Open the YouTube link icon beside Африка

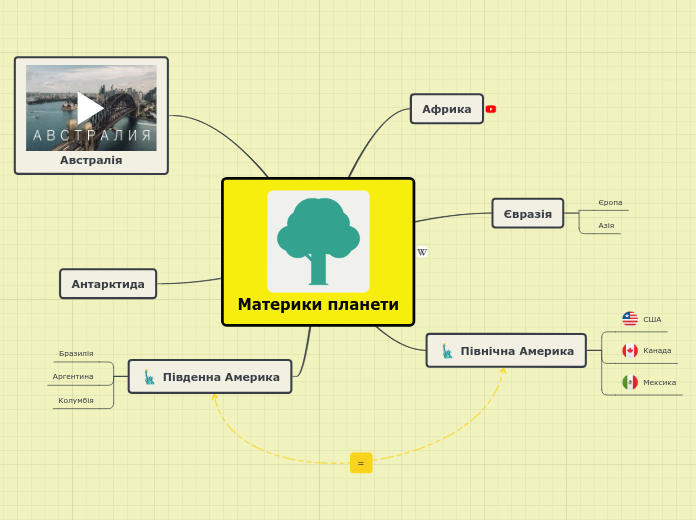point(490,109)
